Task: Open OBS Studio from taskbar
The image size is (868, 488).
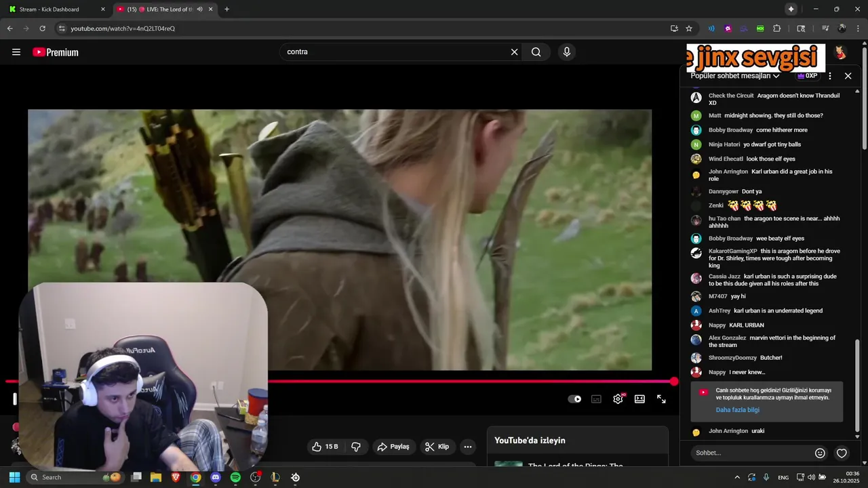Action: 256,477
